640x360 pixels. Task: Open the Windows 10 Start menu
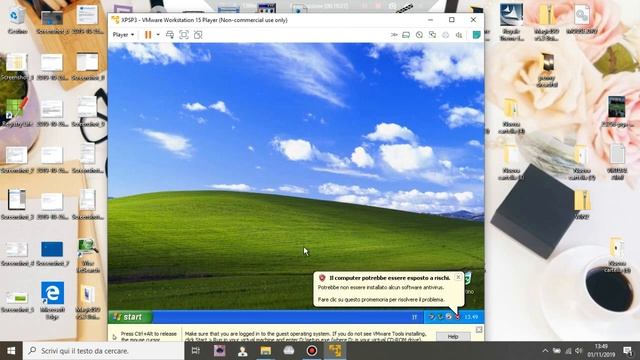(11, 351)
